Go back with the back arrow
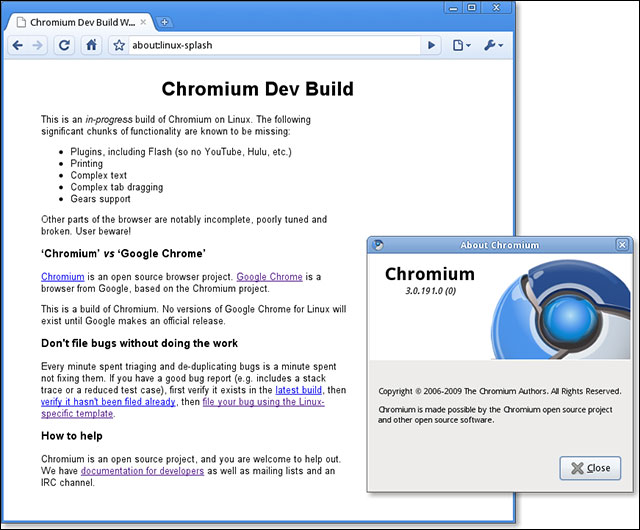The width and height of the screenshot is (640, 530). pyautogui.click(x=18, y=45)
